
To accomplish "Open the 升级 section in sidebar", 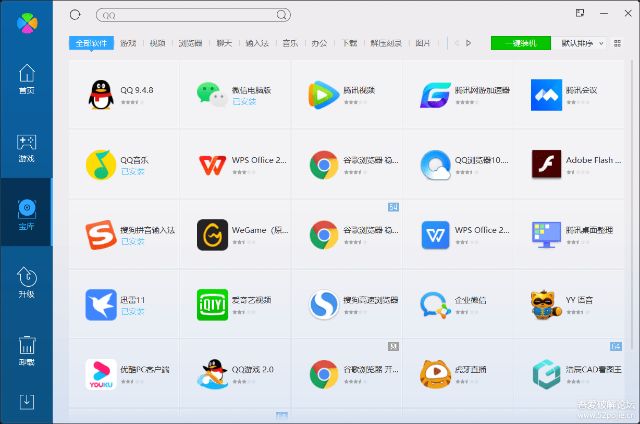I will pyautogui.click(x=27, y=282).
